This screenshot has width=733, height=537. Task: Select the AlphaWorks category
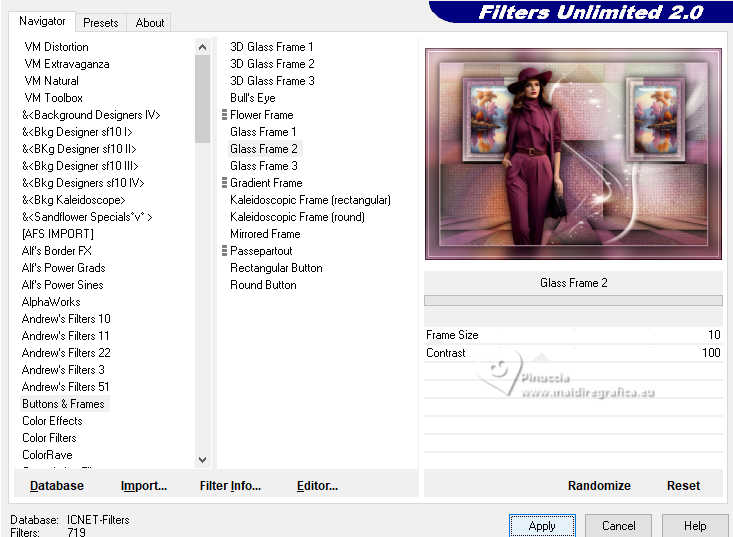[x=51, y=302]
